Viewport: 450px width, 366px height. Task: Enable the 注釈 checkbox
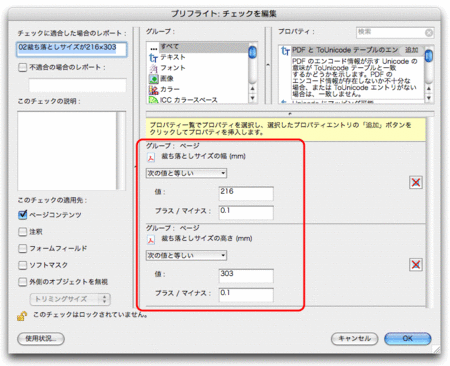[22, 232]
